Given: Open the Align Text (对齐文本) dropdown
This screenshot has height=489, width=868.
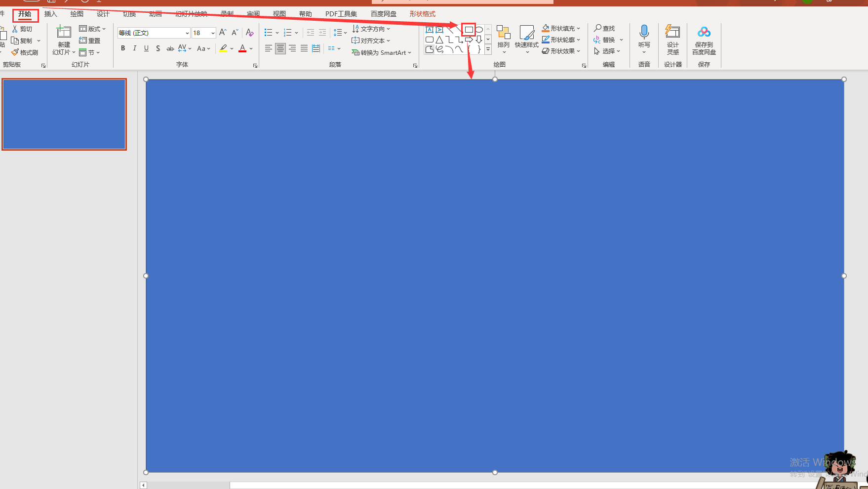Looking at the screenshot, I should pos(371,41).
